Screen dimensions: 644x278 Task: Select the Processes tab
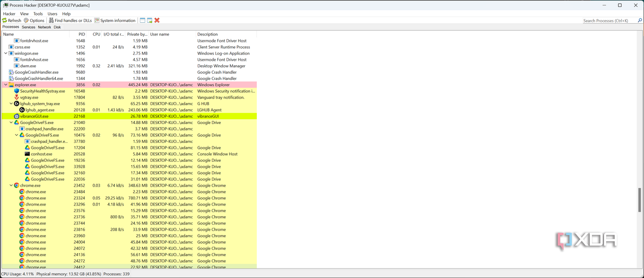tap(11, 27)
